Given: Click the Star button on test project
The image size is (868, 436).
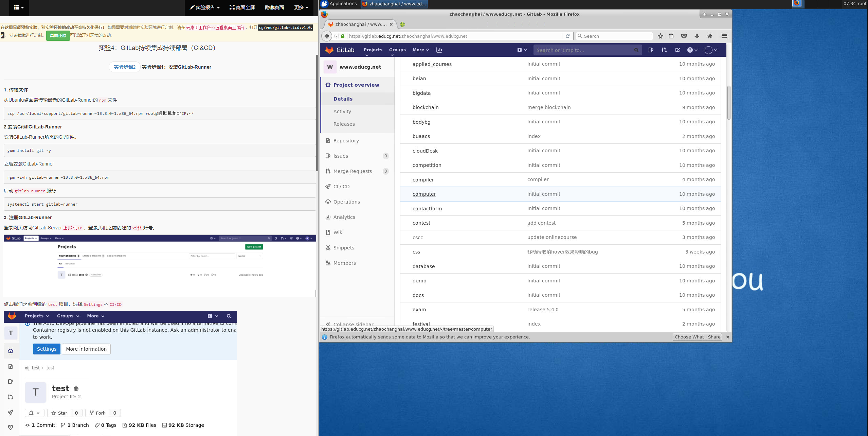Looking at the screenshot, I should tap(59, 413).
